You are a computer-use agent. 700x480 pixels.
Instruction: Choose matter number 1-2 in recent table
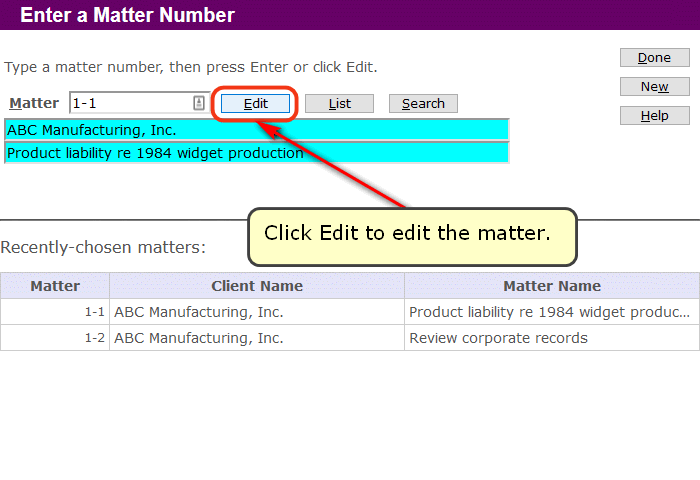pos(94,338)
